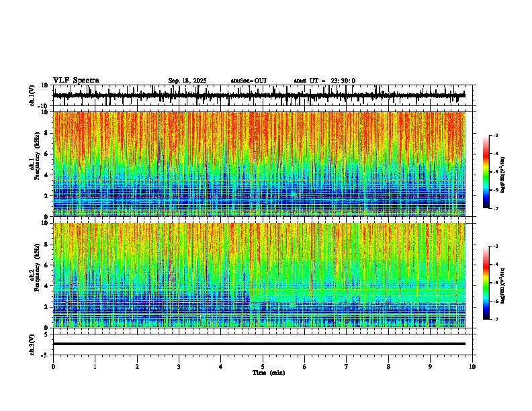Viewport: 532px width, 411px height.
Task: Click the time axis tick label "8"
Action: 388,367
